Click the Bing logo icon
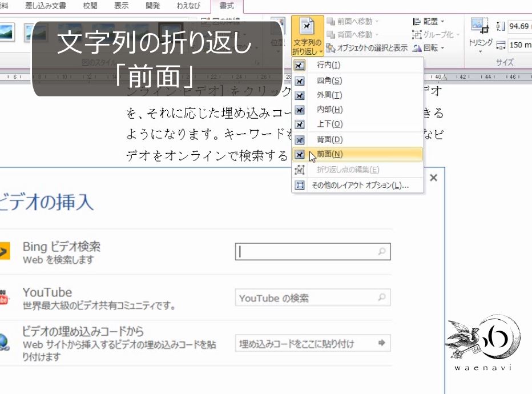This screenshot has width=532, height=394. click(x=5, y=251)
